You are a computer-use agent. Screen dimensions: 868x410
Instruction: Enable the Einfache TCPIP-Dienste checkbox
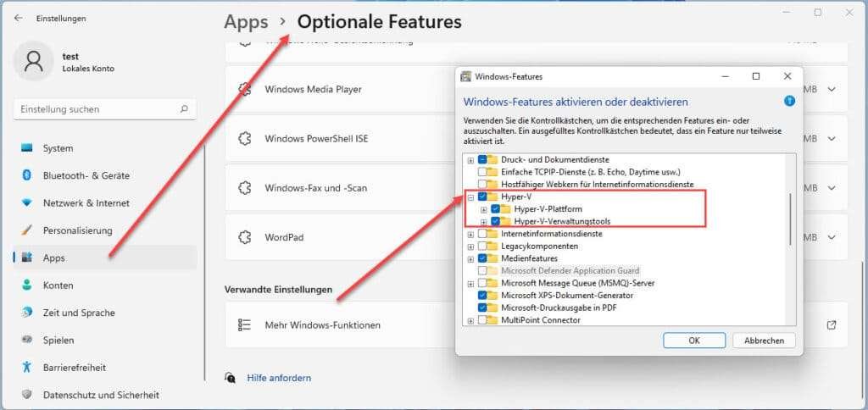pyautogui.click(x=482, y=171)
